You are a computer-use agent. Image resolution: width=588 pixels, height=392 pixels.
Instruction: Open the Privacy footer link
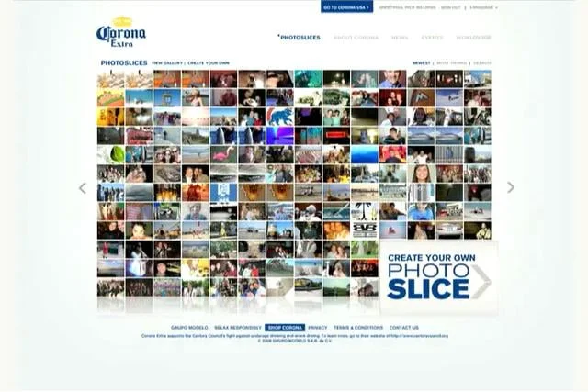[318, 328]
